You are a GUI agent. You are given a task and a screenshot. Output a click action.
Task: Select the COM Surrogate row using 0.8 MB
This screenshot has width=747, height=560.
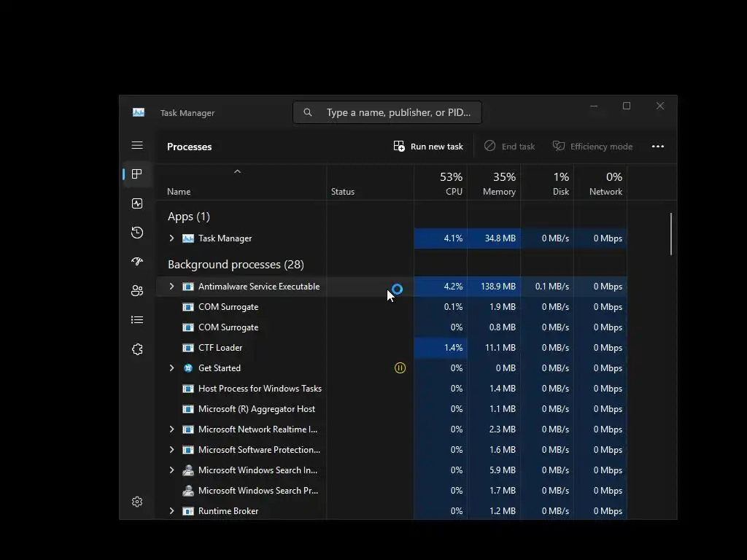(x=392, y=327)
